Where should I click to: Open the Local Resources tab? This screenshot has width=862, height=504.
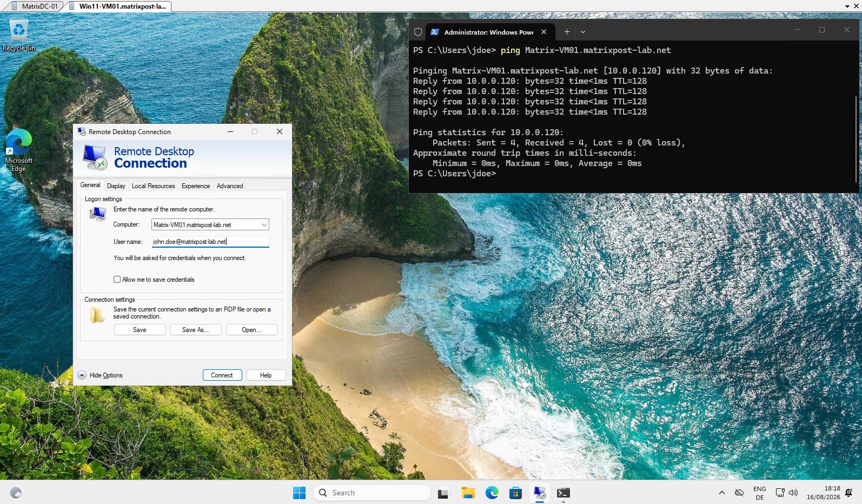point(153,186)
